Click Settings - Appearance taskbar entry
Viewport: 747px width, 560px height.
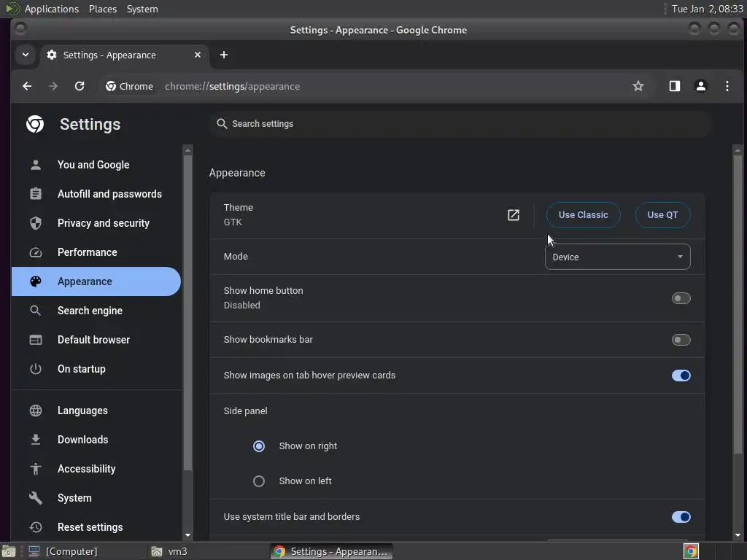click(332, 551)
